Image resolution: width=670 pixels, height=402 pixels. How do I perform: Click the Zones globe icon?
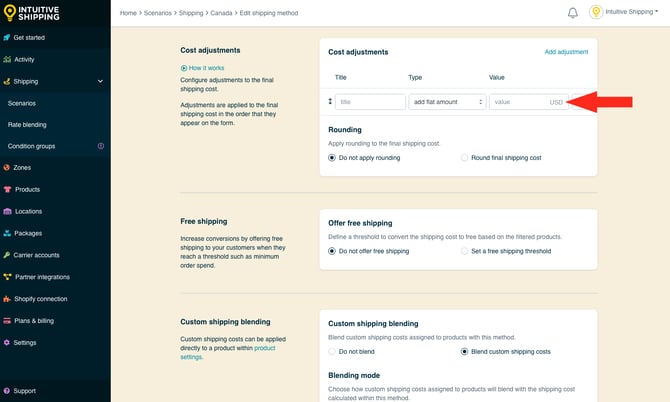coord(6,167)
